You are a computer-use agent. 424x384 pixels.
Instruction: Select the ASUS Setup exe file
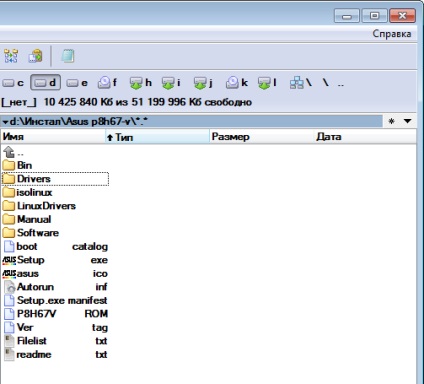[x=55, y=260]
